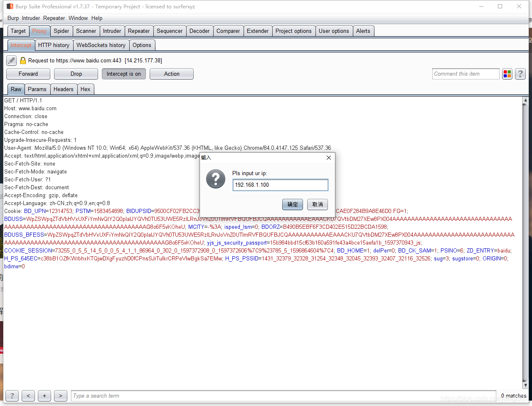532x406 pixels.
Task: Click the Accept-Language header line
Action: [x=57, y=203]
